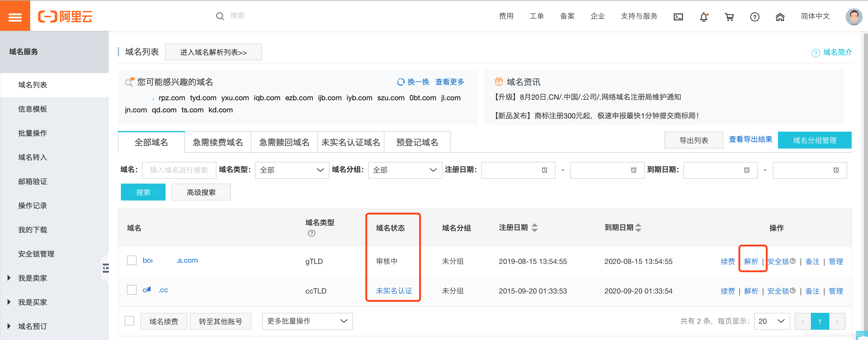Click the refresh 换一换 icon
Image resolution: width=868 pixels, height=340 pixels.
tap(401, 82)
